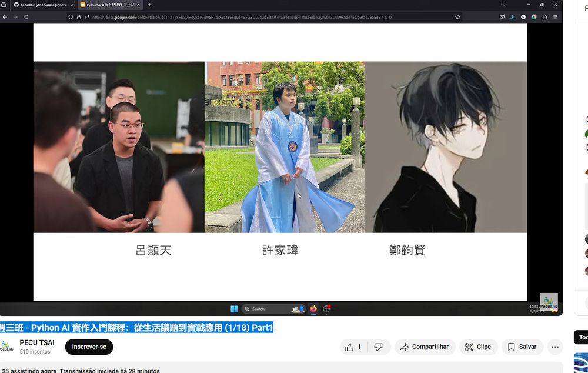
Task: Open the Windows Start menu in the video
Action: pyautogui.click(x=234, y=309)
